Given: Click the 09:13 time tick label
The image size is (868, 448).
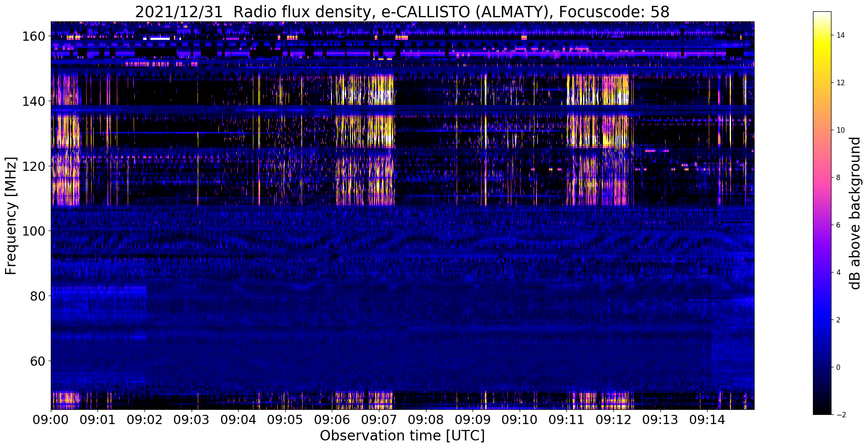Looking at the screenshot, I should click(660, 419).
